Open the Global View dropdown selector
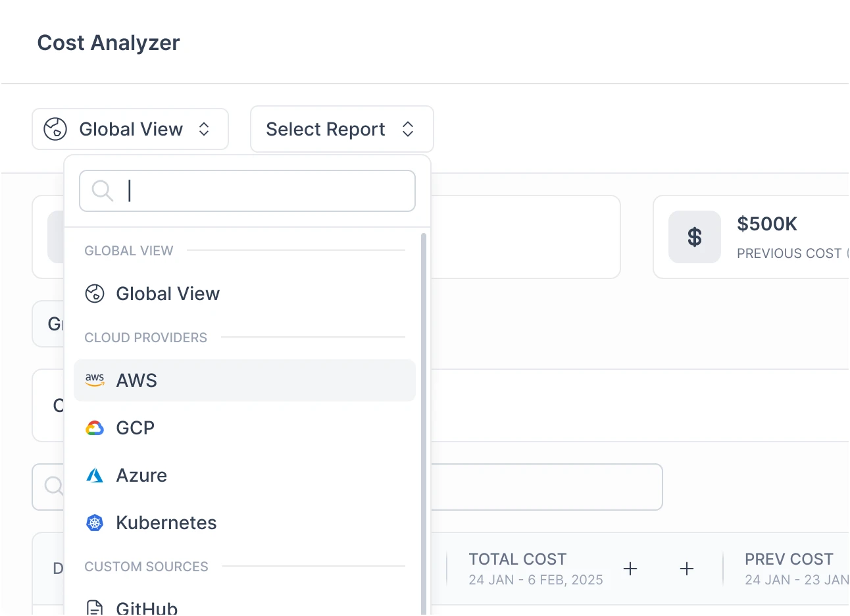 pyautogui.click(x=130, y=129)
